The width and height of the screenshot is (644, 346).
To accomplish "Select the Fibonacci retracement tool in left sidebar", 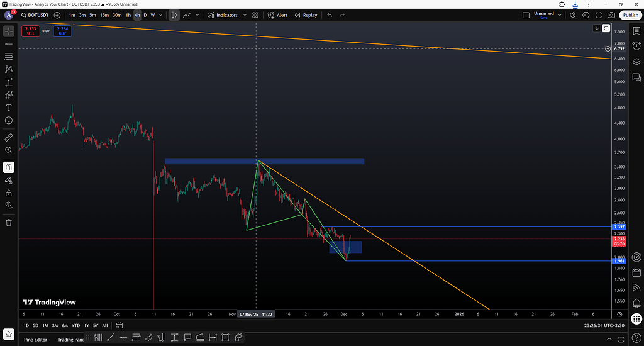I will tap(9, 56).
